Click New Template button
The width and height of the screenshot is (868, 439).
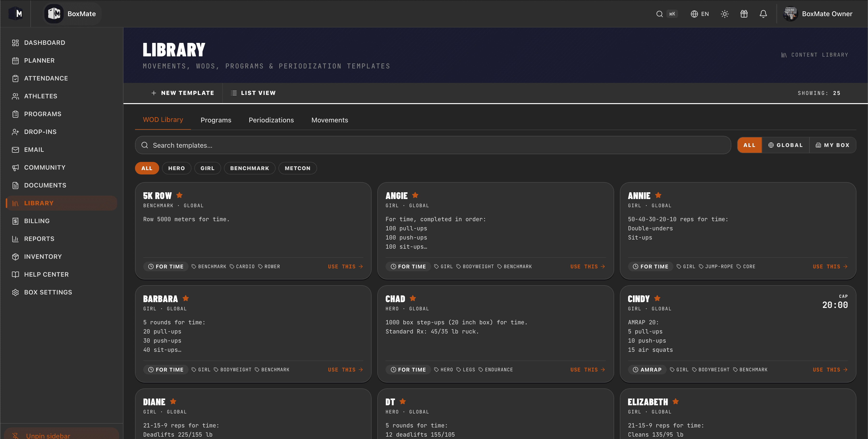(x=183, y=93)
